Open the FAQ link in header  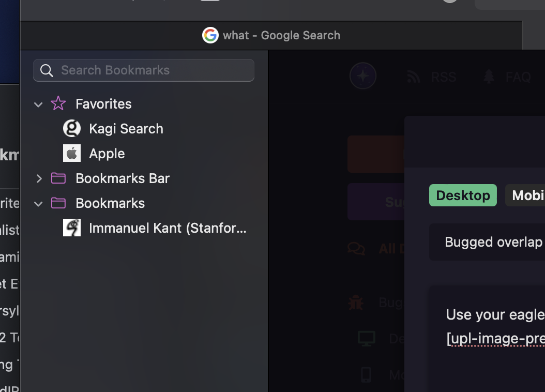508,77
